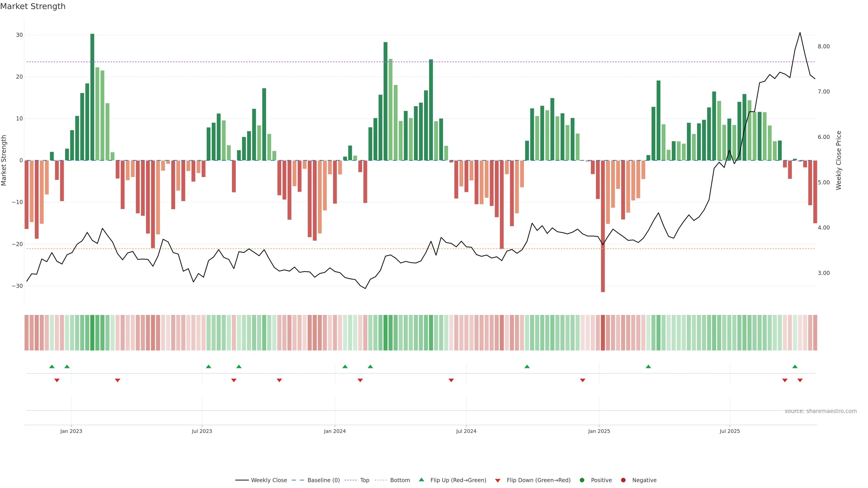Click the Flip Up green triangle legend icon
Image resolution: width=868 pixels, height=488 pixels.
421,480
